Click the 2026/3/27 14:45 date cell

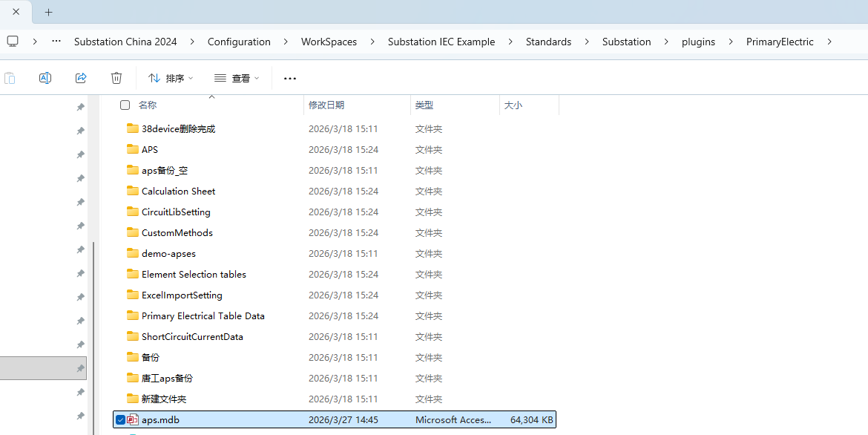tap(343, 419)
